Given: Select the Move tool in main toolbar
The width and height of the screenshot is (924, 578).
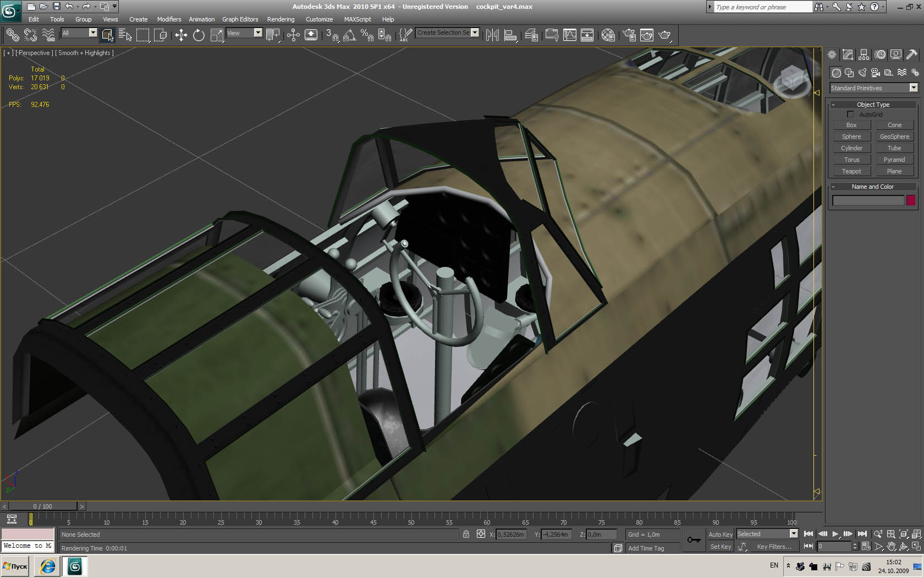Looking at the screenshot, I should [x=181, y=35].
